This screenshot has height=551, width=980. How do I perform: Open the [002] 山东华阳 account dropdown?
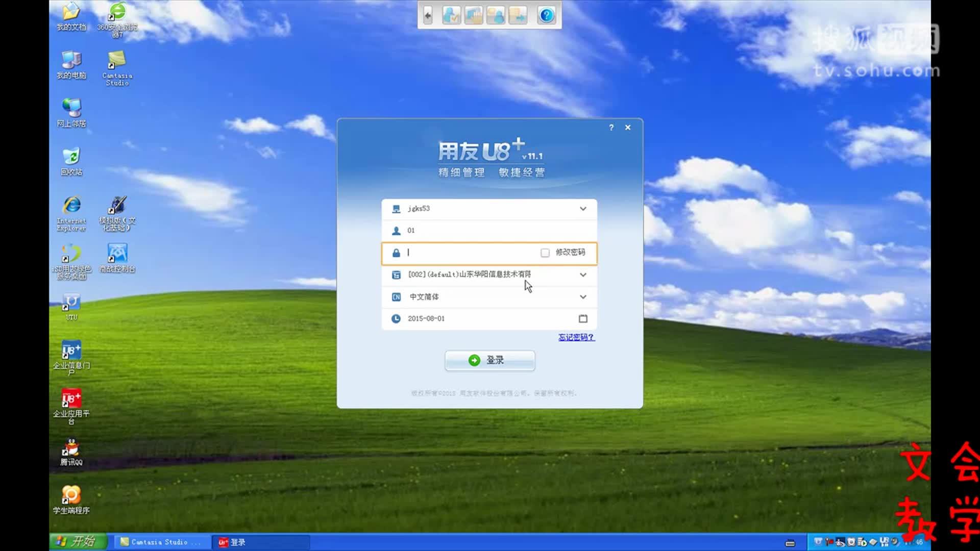pyautogui.click(x=582, y=274)
